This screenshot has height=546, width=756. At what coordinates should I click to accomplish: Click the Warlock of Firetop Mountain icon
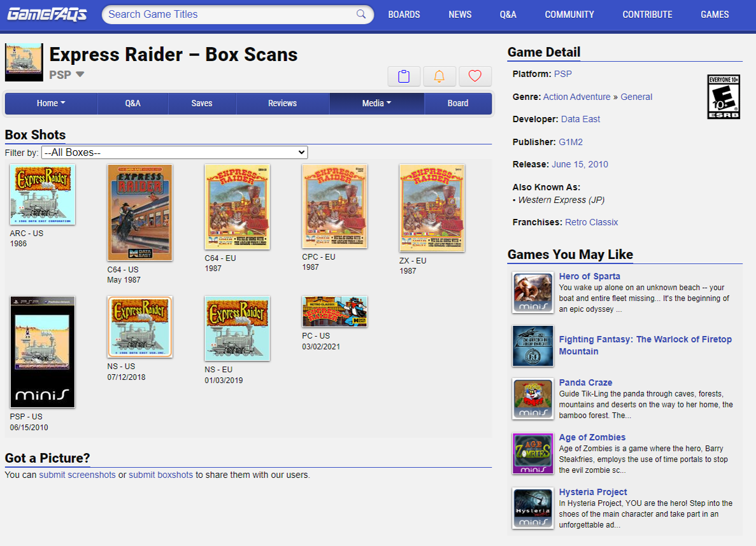click(x=533, y=346)
